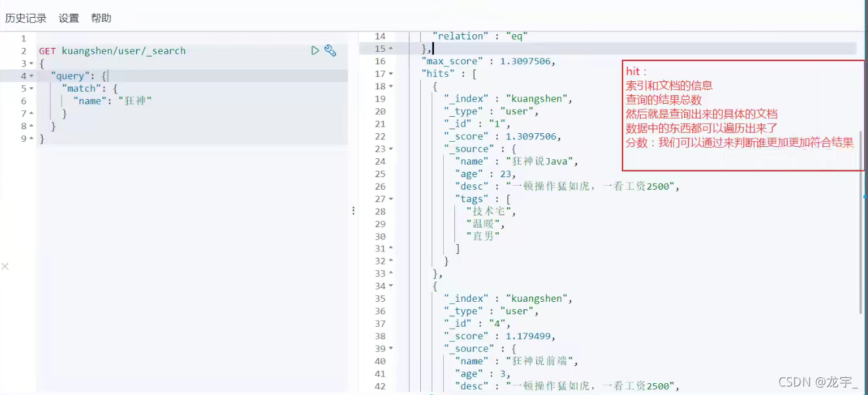
Task: Open the wrench actions menu for the request
Action: click(330, 51)
